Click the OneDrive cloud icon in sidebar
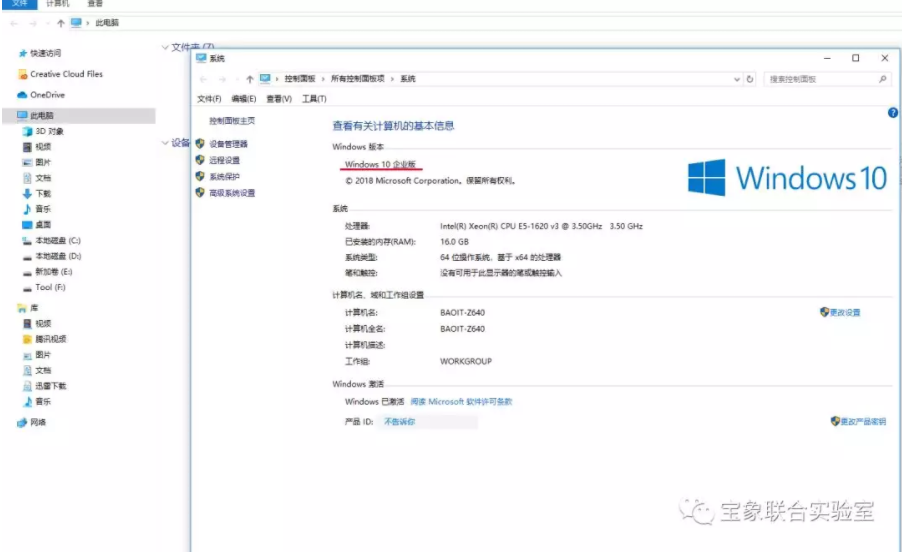902x553 pixels. pyautogui.click(x=22, y=95)
